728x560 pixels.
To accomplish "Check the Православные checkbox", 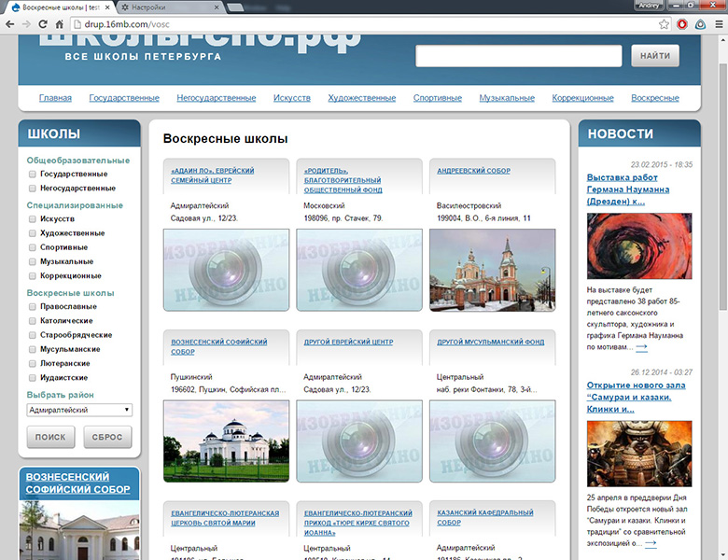I will click(32, 306).
